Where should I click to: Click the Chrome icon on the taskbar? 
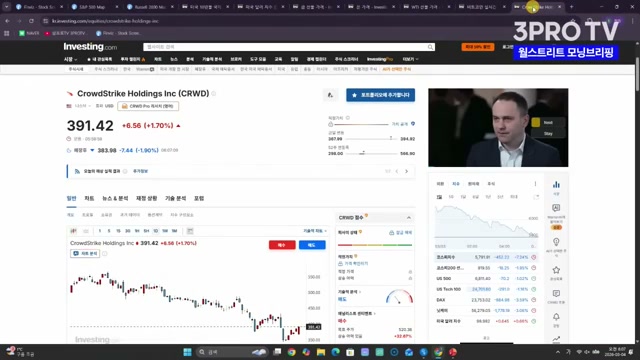pos(291,352)
